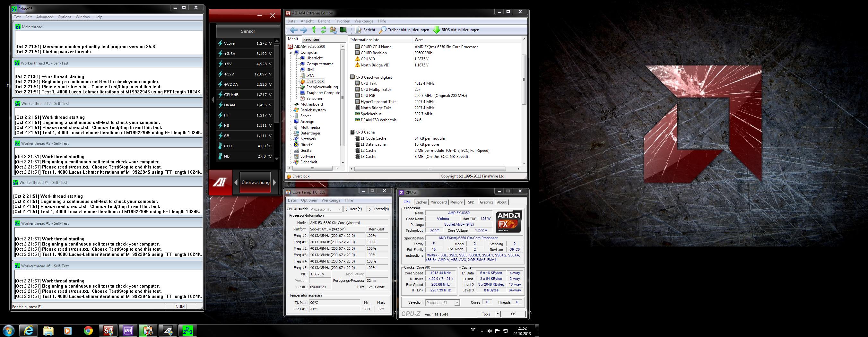
Task: Click the Informationsliste column header in AIDA64
Action: click(381, 40)
